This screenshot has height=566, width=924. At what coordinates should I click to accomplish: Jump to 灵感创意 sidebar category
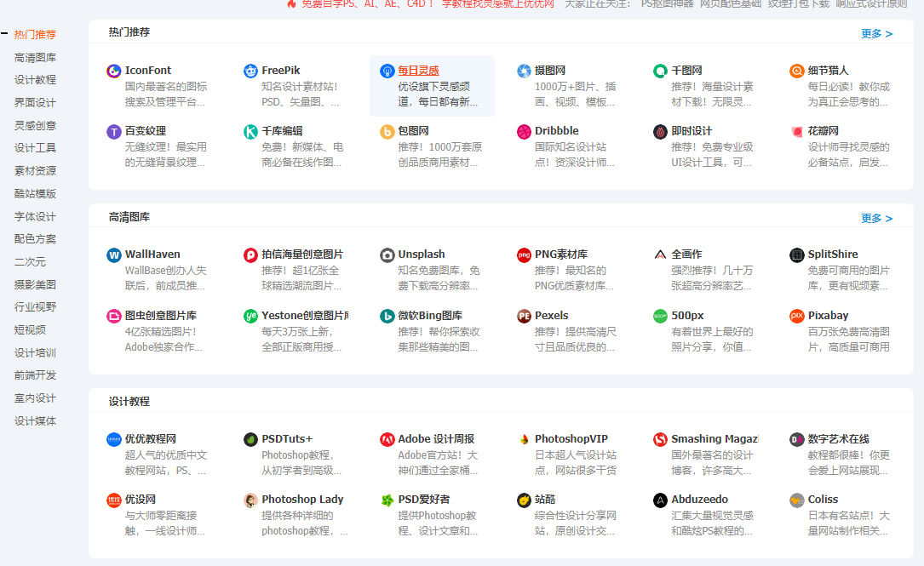[x=35, y=125]
